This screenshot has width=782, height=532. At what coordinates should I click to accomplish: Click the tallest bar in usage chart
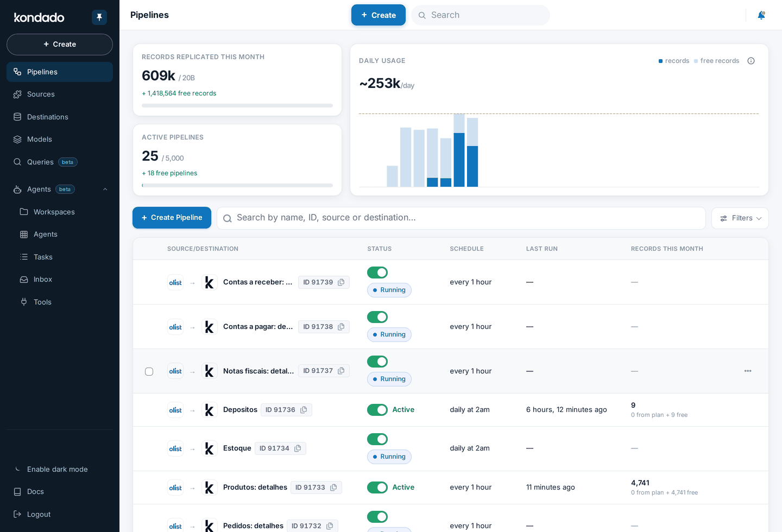459,150
